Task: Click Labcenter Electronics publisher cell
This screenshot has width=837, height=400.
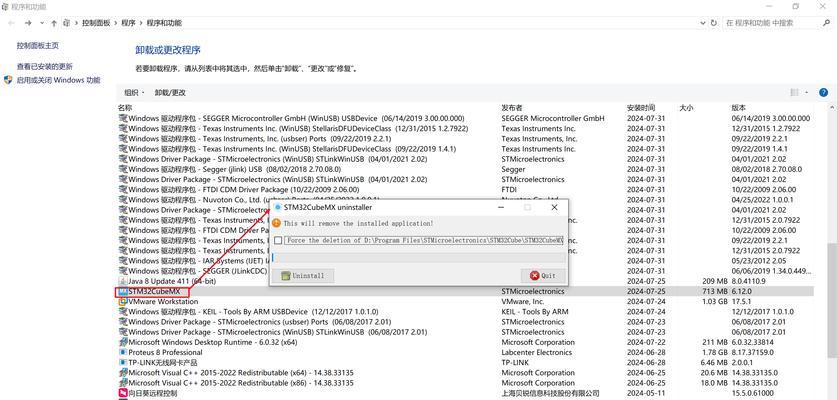Action: point(538,352)
